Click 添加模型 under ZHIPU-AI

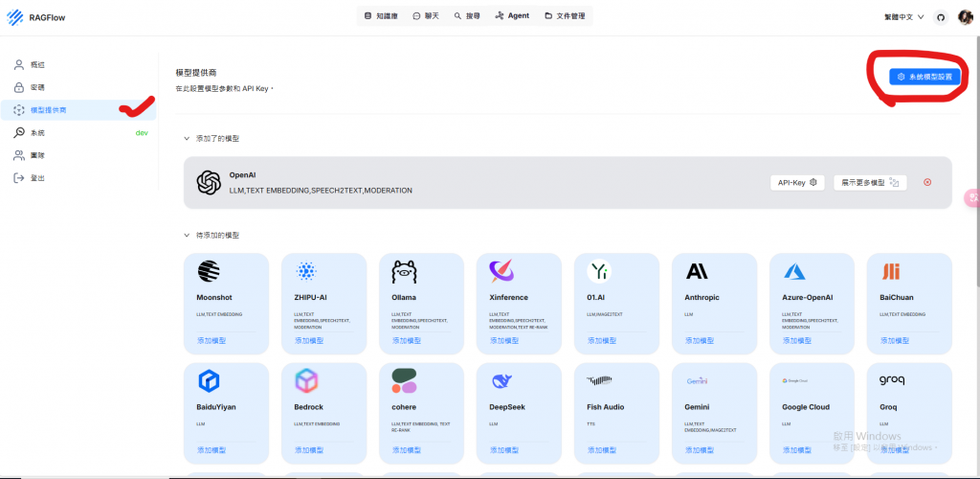click(309, 341)
